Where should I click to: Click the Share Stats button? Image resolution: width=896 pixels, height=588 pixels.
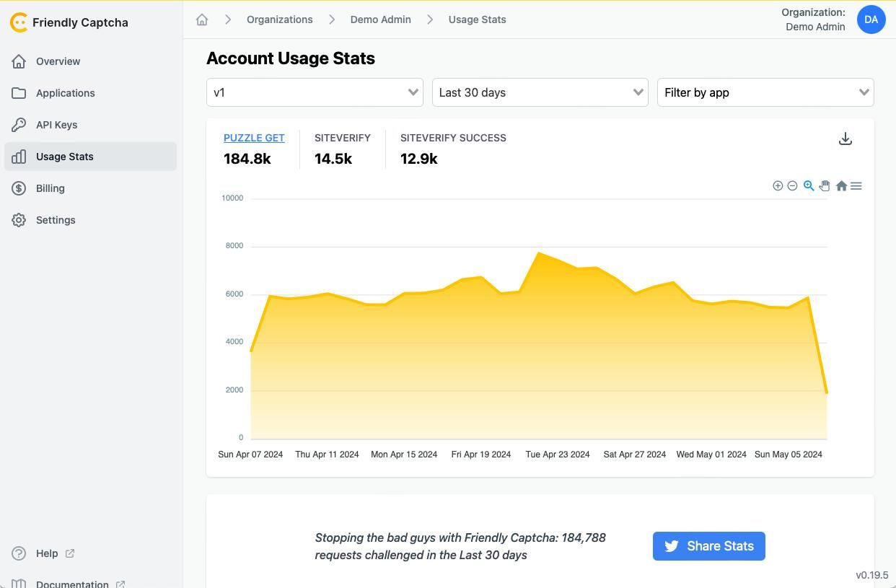click(708, 546)
